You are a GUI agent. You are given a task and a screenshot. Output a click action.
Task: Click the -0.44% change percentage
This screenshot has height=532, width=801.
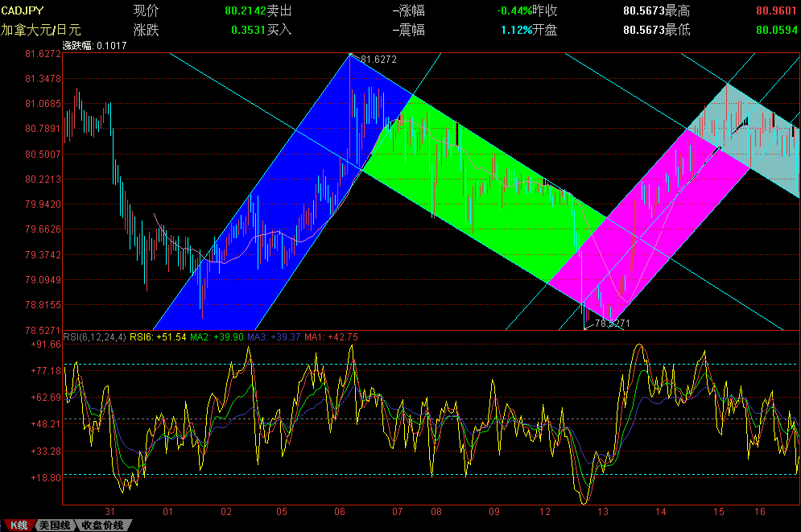pyautogui.click(x=514, y=10)
